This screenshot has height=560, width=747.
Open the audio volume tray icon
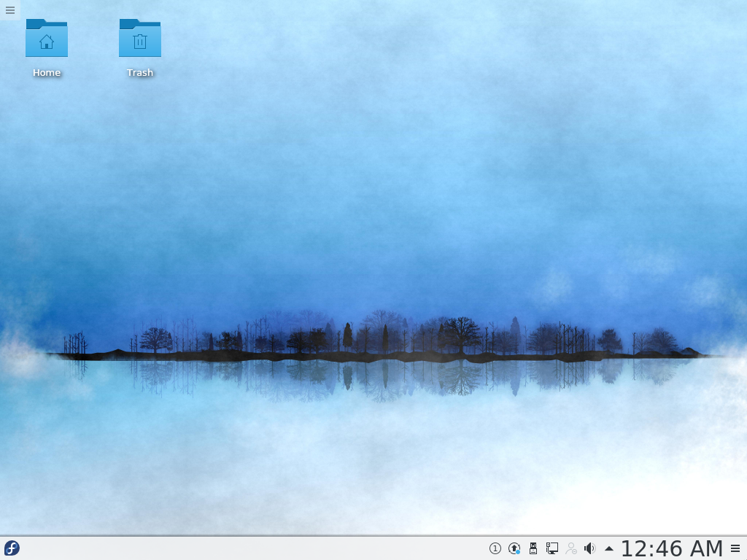(589, 548)
